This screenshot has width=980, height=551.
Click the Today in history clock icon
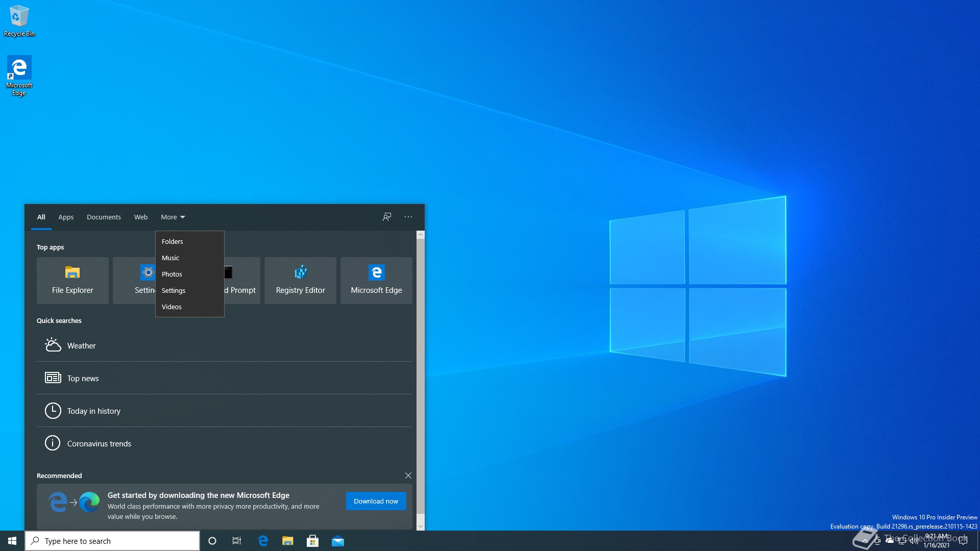[53, 411]
